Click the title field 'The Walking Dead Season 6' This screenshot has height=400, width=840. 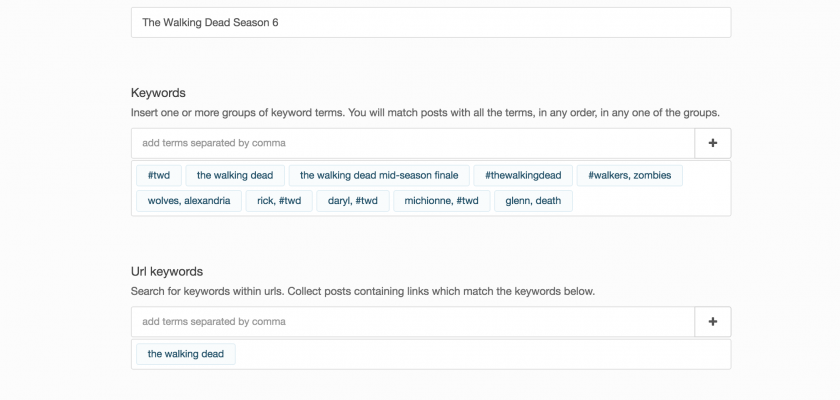click(430, 22)
